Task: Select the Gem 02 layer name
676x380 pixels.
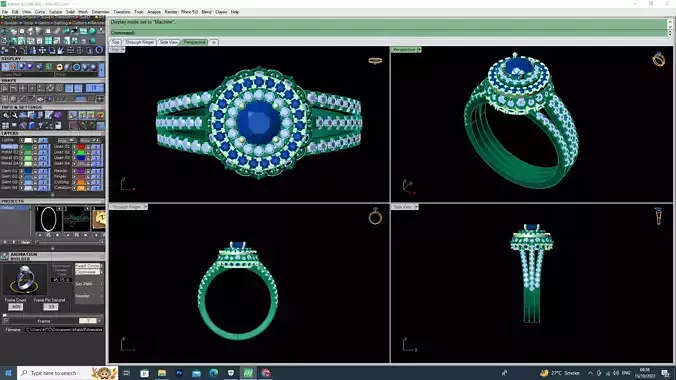Action: [9, 176]
